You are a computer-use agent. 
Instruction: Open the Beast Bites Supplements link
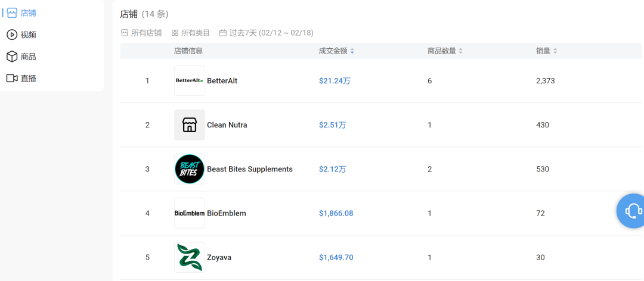tap(250, 169)
